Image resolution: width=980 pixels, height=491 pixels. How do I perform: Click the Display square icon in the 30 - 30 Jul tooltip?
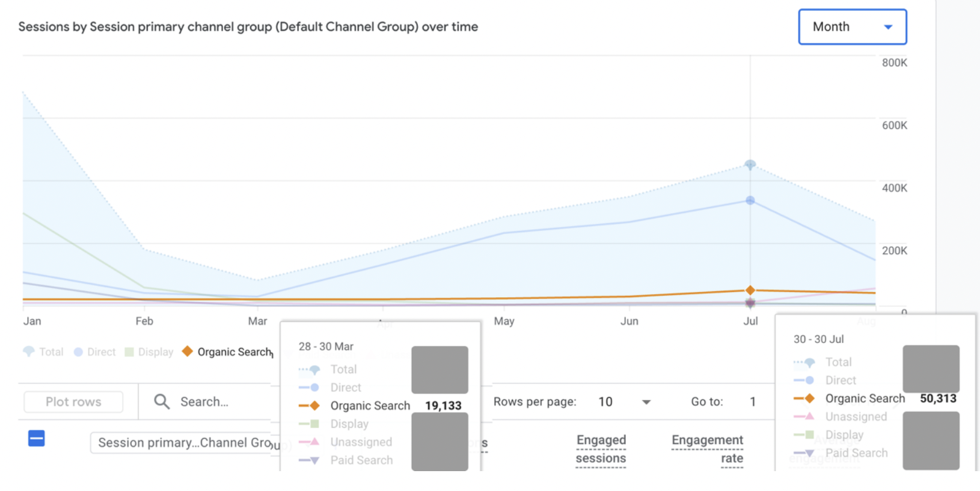coord(804,434)
